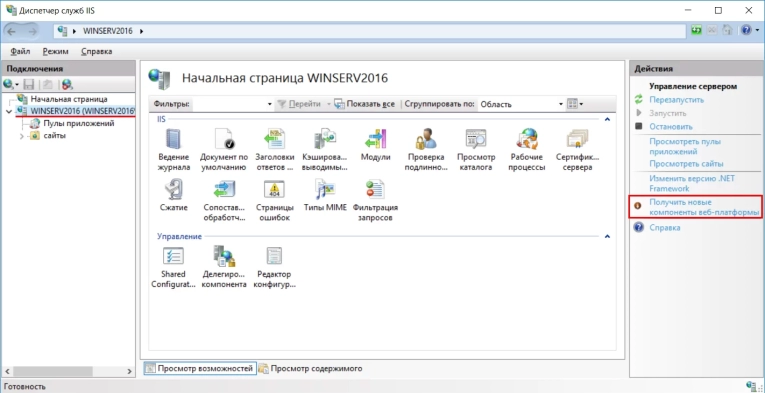The width and height of the screenshot is (765, 393).
Task: Click scroll right arrow in Подключения panel
Action: click(130, 371)
